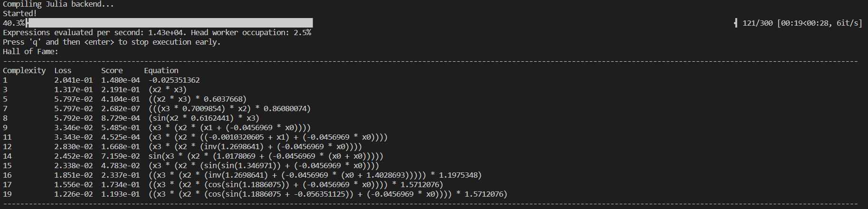Click the 'Started!' message
Image resolution: width=868 pixels, height=209 pixels.
coord(19,13)
